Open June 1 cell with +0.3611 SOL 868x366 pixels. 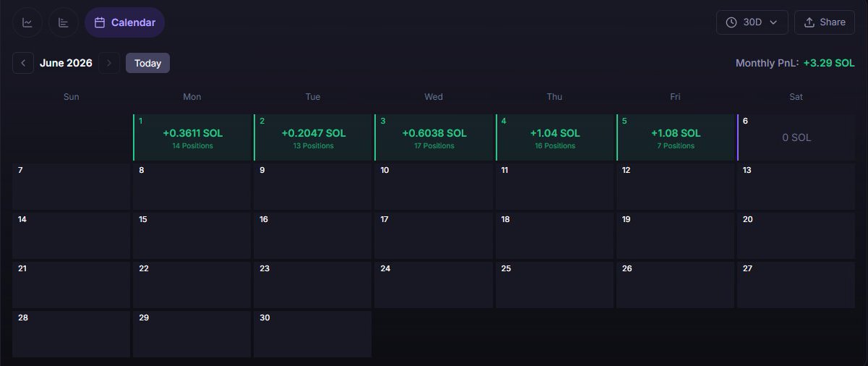coord(192,137)
